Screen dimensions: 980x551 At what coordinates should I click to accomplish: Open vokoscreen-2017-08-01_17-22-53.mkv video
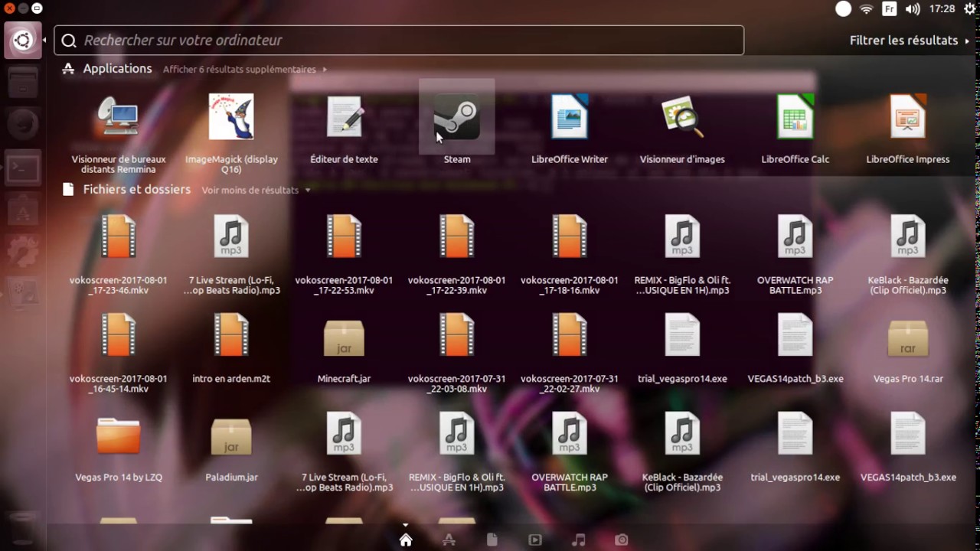[344, 236]
